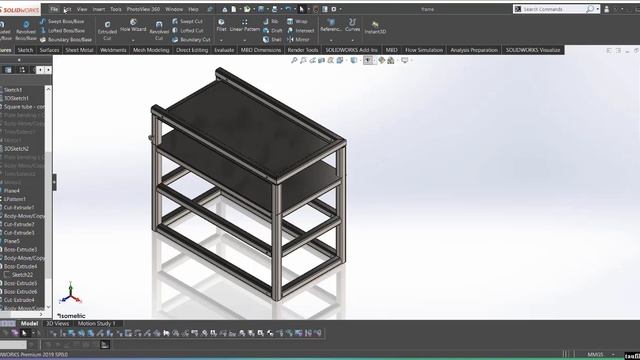The image size is (640, 360).
Task: Click the Swept Boss/Base tool
Action: click(x=62, y=21)
